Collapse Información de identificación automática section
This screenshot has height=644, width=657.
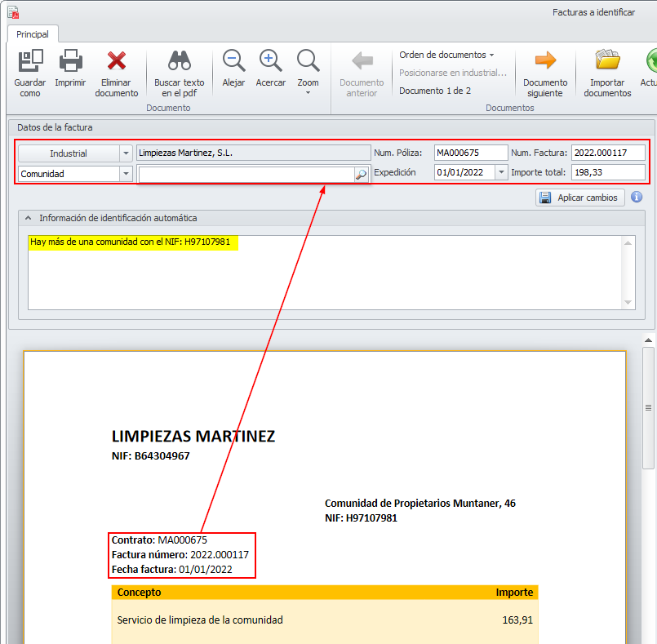(x=29, y=218)
